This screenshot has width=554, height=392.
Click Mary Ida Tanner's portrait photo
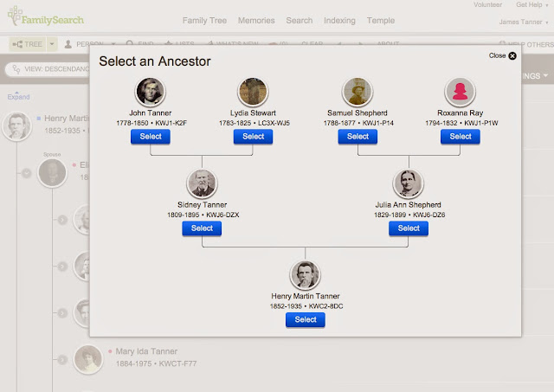pyautogui.click(x=88, y=359)
